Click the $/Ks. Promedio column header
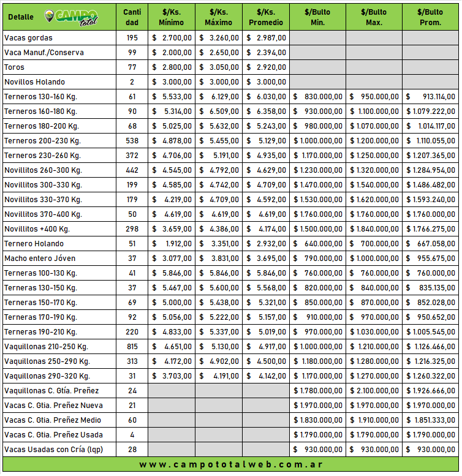Image resolution: width=462 pixels, height=476 pixels. 266,17
